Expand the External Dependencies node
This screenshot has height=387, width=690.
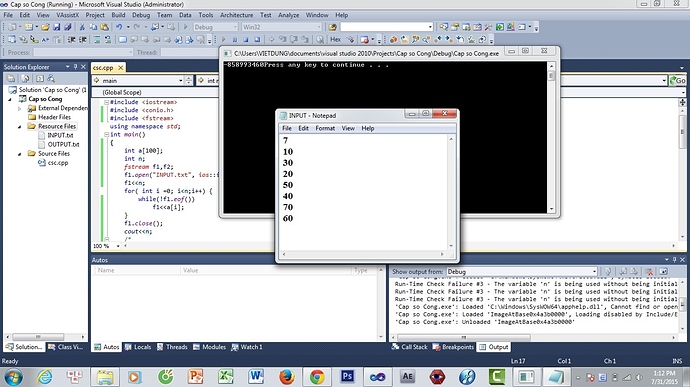point(19,108)
